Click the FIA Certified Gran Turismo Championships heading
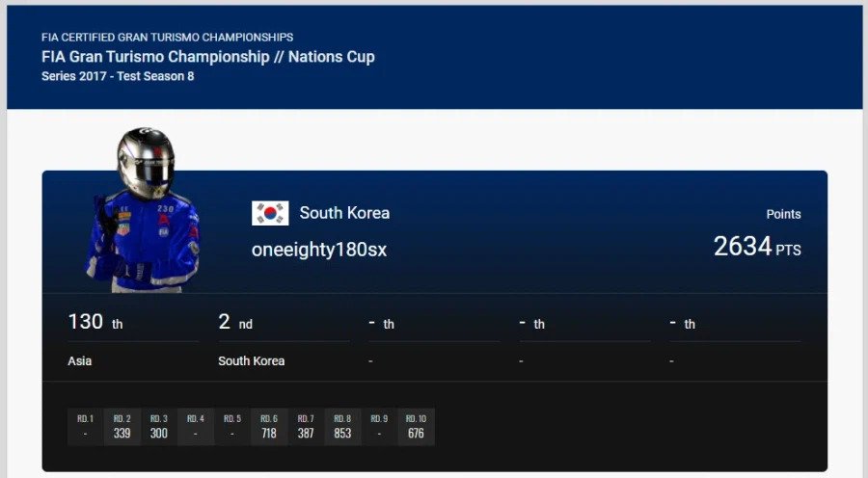Screen dimensions: 868x478 click(167, 38)
